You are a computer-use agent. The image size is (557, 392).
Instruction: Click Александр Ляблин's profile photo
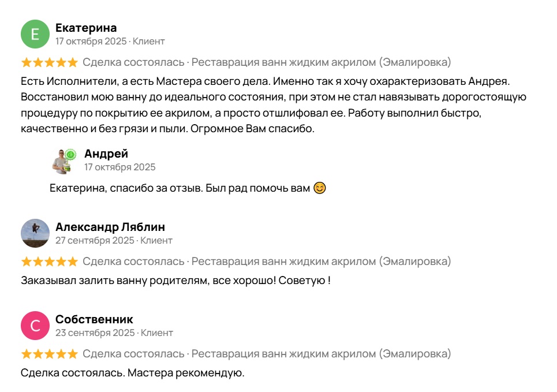35,233
